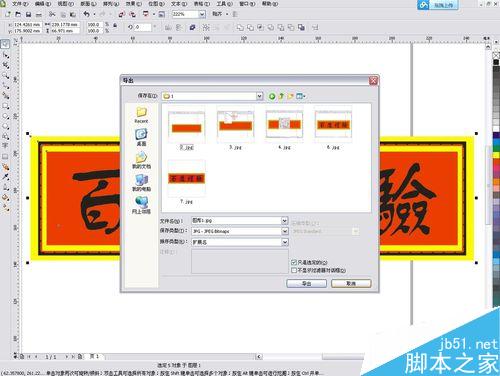Open Recent place in dialog sidebar

tap(141, 115)
